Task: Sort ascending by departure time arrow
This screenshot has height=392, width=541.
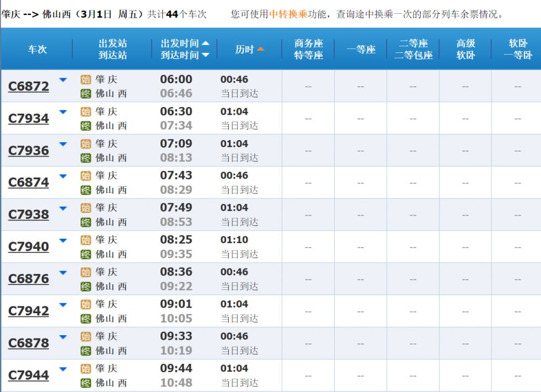Action: pos(206,43)
